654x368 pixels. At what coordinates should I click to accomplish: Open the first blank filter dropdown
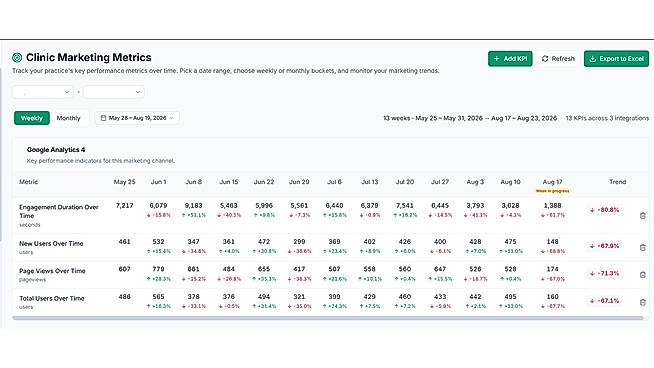coord(43,92)
